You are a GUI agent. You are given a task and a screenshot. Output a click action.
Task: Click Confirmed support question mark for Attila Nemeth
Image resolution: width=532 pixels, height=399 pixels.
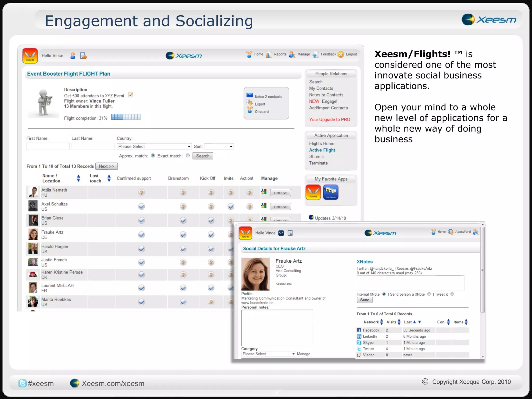coord(142,192)
